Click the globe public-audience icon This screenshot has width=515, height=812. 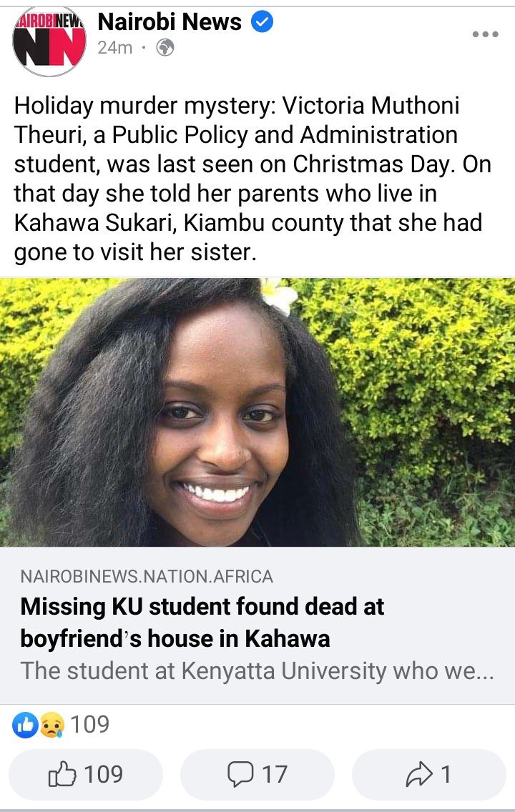pos(165,48)
